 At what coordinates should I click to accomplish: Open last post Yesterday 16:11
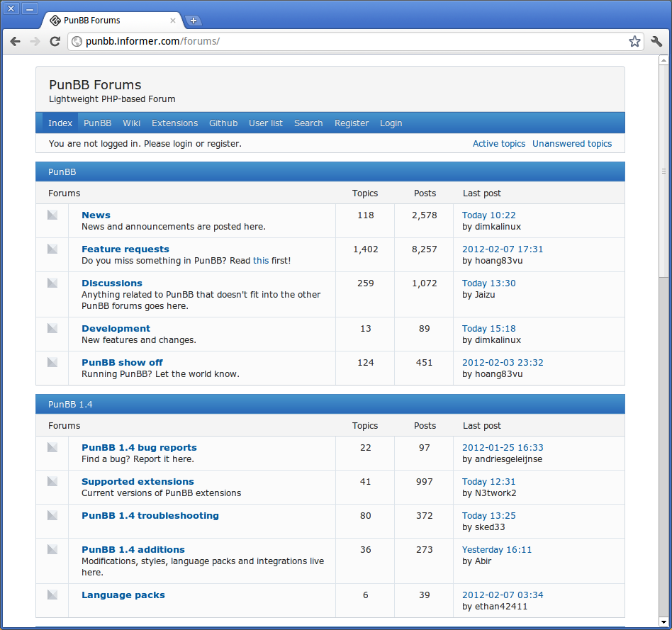coord(497,549)
